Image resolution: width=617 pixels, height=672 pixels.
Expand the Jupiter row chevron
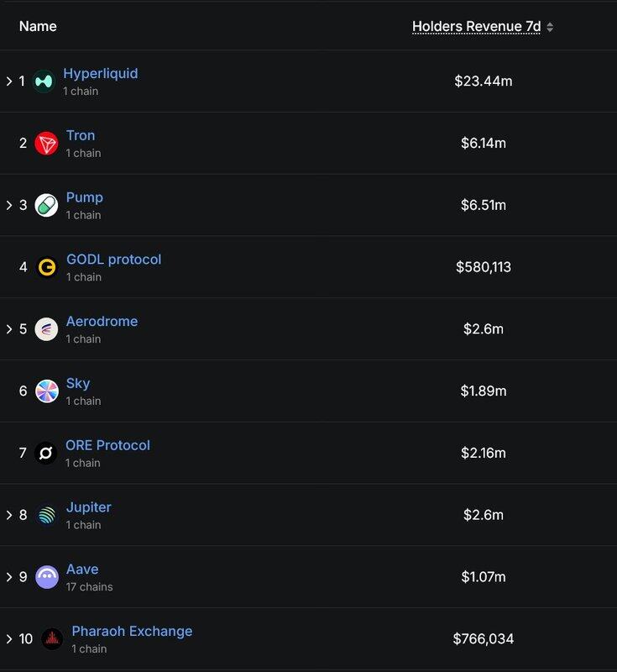(x=9, y=515)
